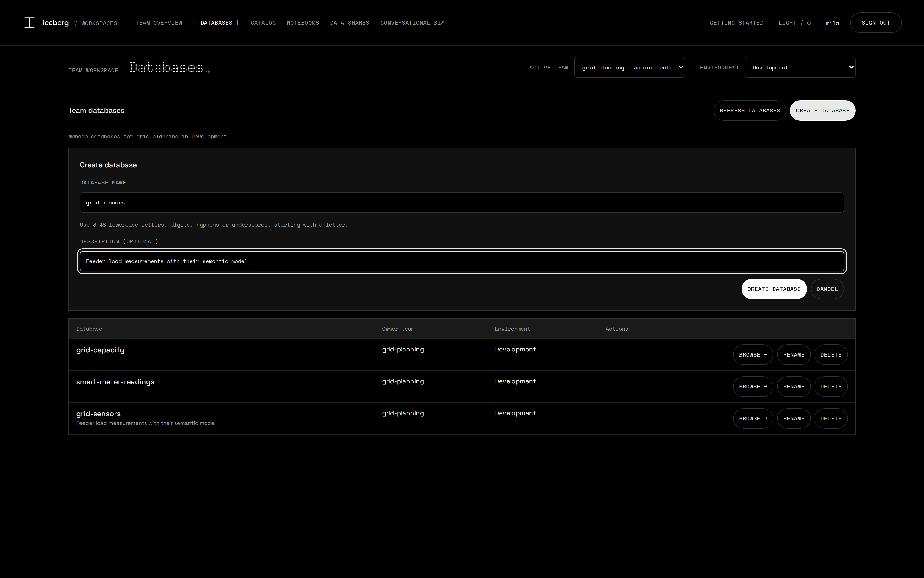The image size is (924, 578).
Task: Click the Environment column header
Action: (512, 329)
